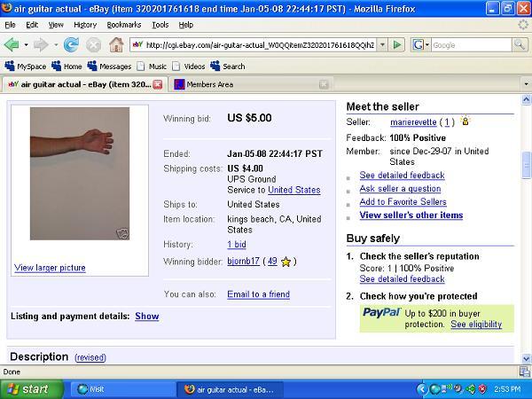Click the enlarge icon on item photo
The width and height of the screenshot is (532, 399).
point(122,233)
